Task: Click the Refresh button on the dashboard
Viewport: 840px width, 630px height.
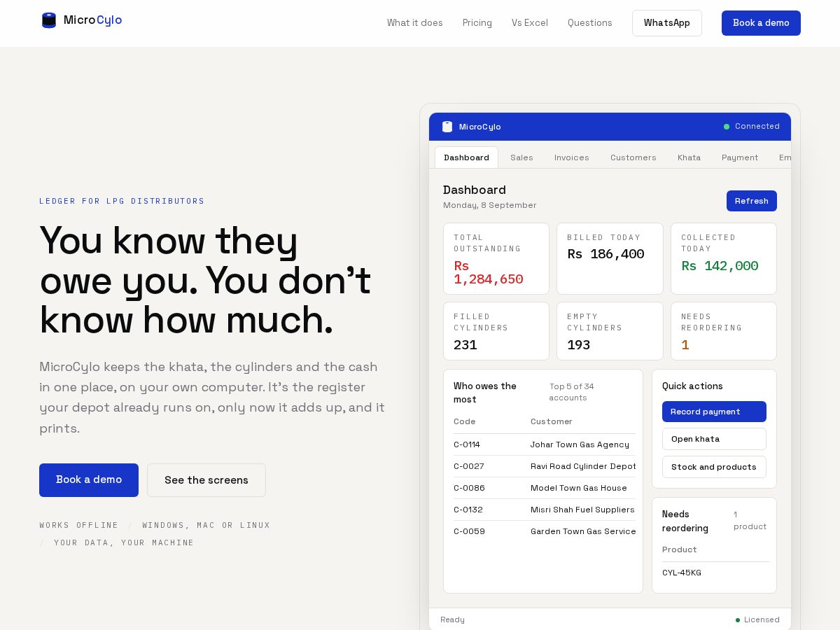Action: click(x=752, y=201)
